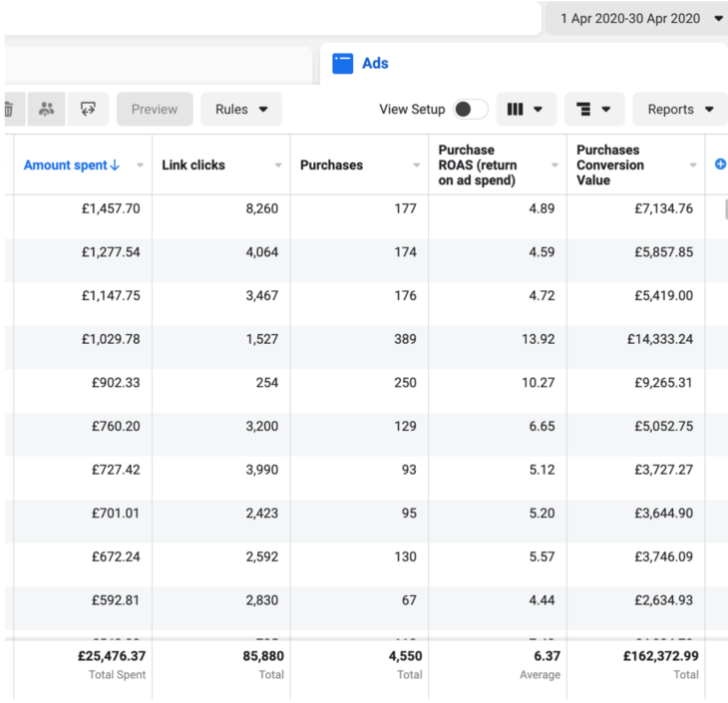Open the columns layout icon menu
The height and width of the screenshot is (703, 728).
pos(525,109)
